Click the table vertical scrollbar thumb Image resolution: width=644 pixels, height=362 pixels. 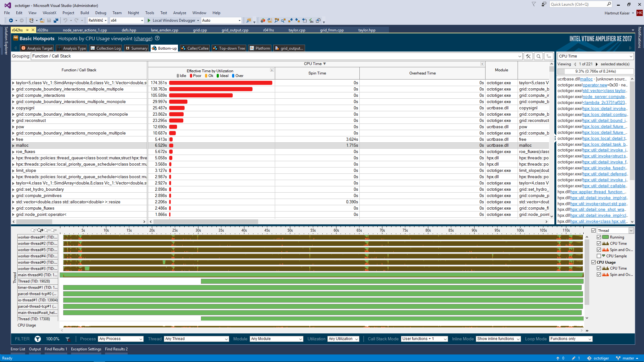552,69
